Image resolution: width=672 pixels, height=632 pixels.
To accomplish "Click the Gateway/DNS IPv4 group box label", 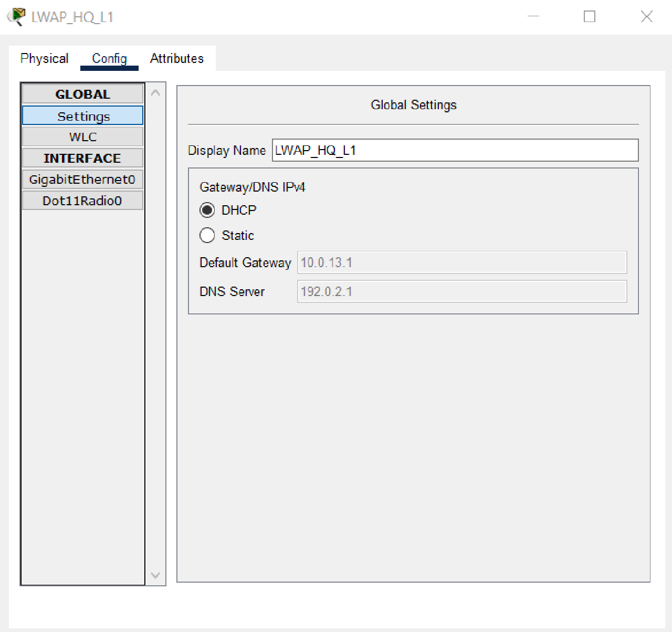I will pyautogui.click(x=253, y=187).
